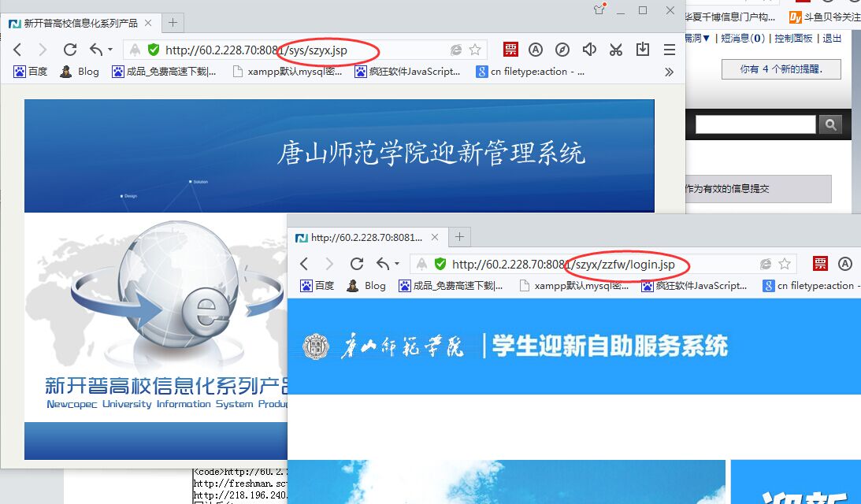Click undo-close arrow icon in the login.jsp window

[384, 264]
